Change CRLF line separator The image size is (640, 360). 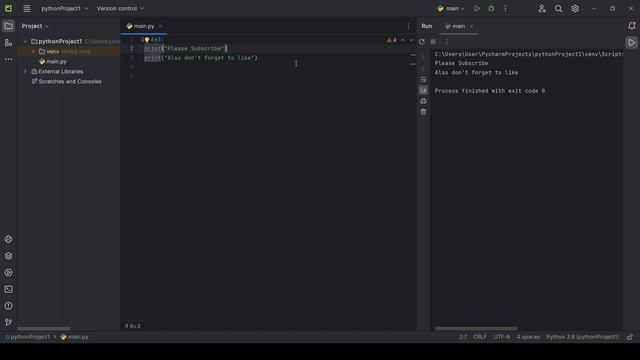pos(480,337)
